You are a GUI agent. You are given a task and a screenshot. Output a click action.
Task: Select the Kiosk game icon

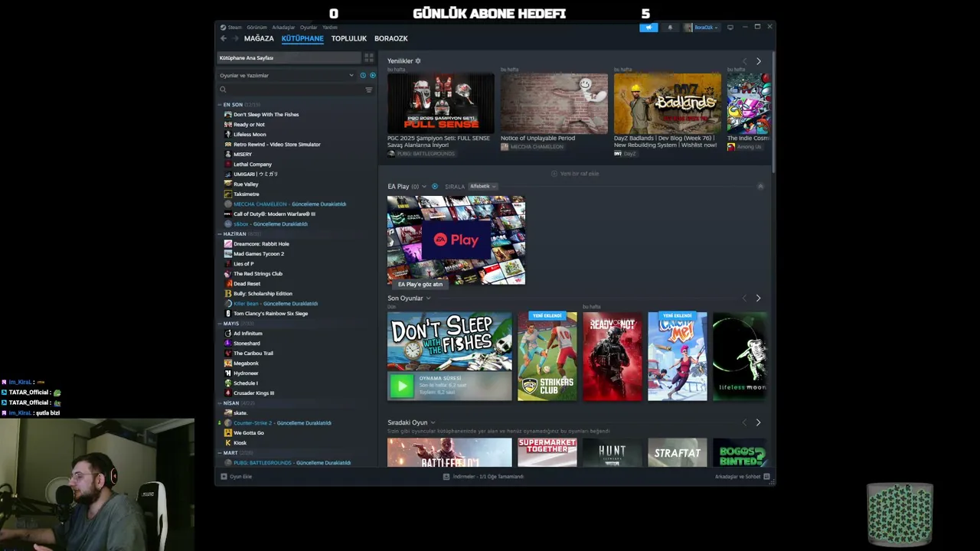click(x=228, y=443)
